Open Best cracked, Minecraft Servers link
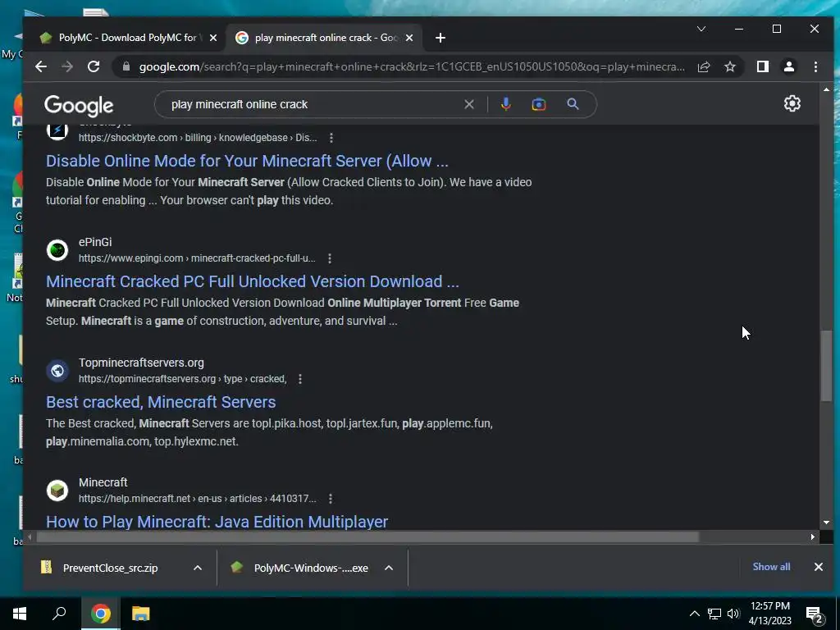Screen dimensions: 840x630 coord(161,402)
